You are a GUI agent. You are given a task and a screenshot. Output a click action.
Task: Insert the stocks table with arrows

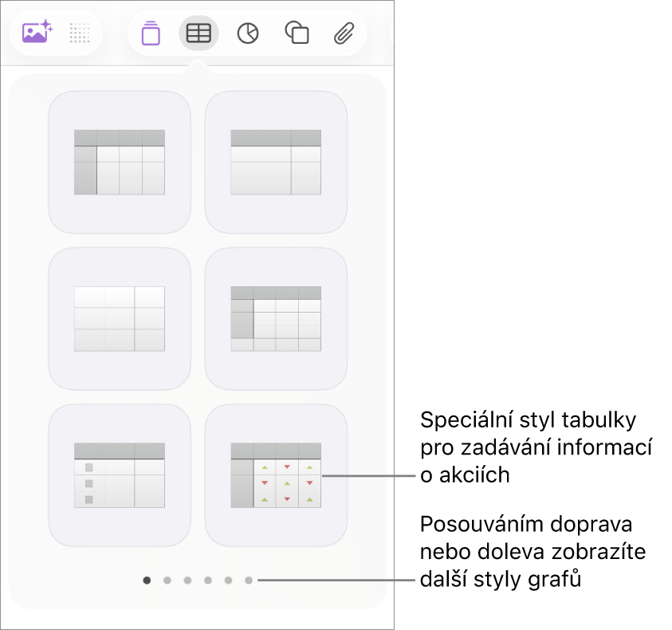[276, 474]
